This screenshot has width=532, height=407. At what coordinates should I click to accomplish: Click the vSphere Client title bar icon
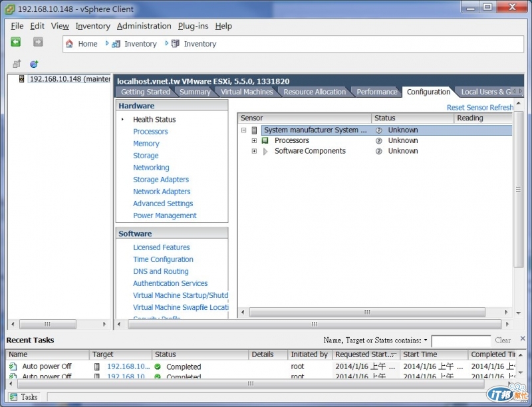[x=10, y=9]
